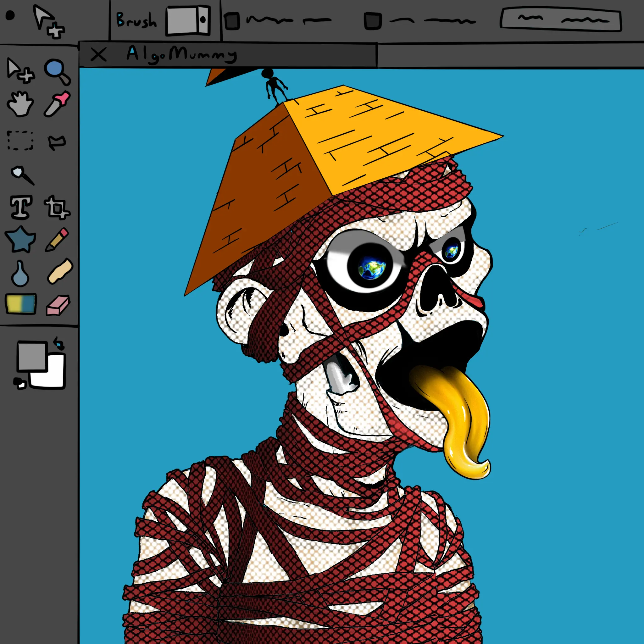
Task: Open the Brush preset picker dropdown
Action: [x=189, y=20]
